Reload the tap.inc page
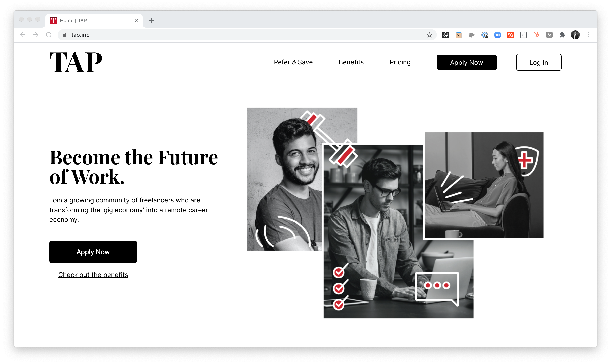This screenshot has width=611, height=364. click(x=49, y=35)
